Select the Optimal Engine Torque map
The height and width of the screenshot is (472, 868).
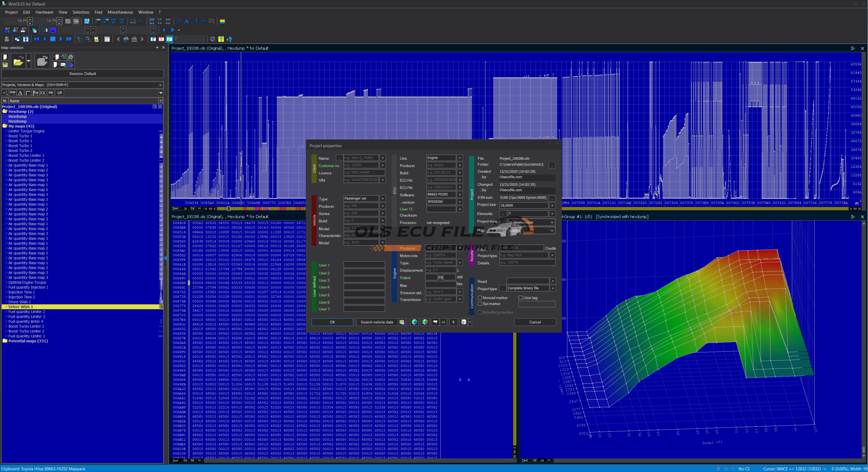coord(27,282)
